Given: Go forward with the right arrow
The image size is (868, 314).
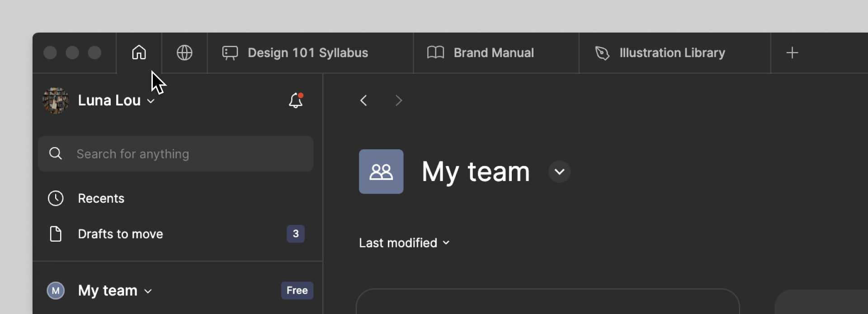Looking at the screenshot, I should [398, 100].
